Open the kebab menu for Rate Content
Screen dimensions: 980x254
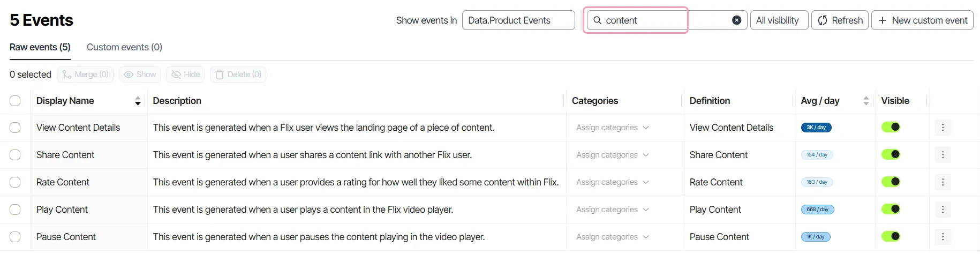pos(943,182)
